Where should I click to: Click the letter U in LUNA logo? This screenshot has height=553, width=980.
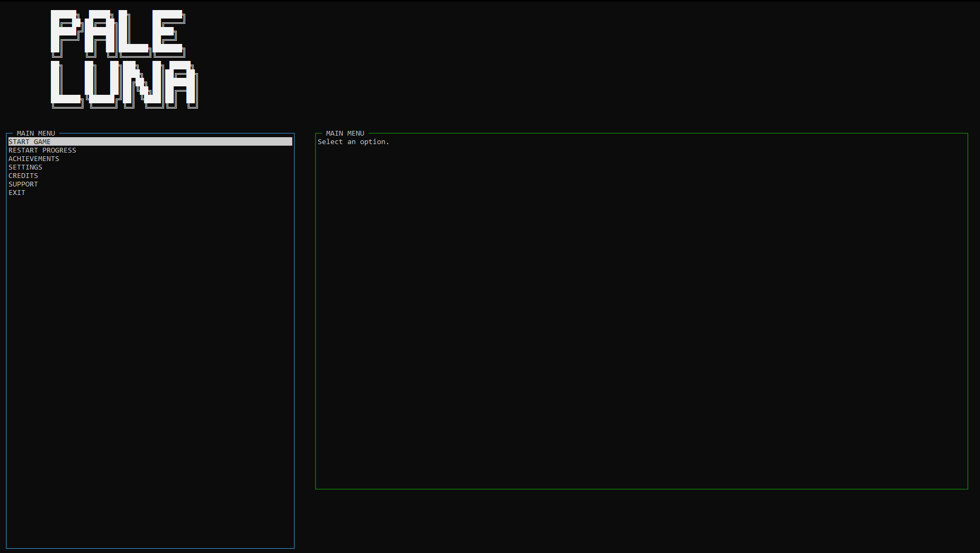click(102, 84)
